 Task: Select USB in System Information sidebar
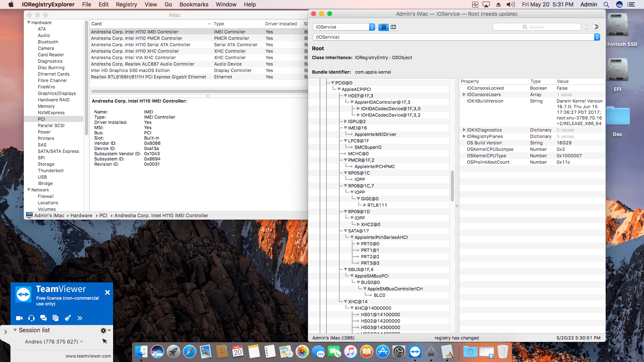[x=42, y=177]
